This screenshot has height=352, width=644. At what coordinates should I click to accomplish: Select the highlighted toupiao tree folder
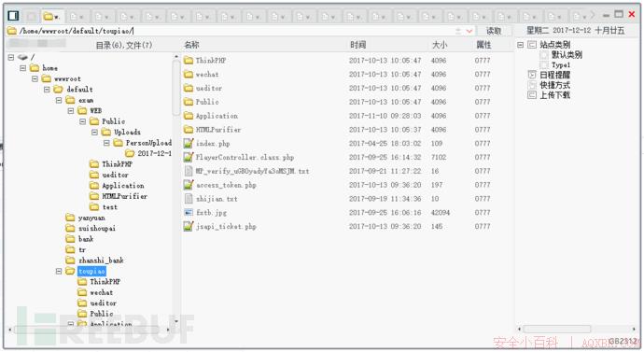91,271
